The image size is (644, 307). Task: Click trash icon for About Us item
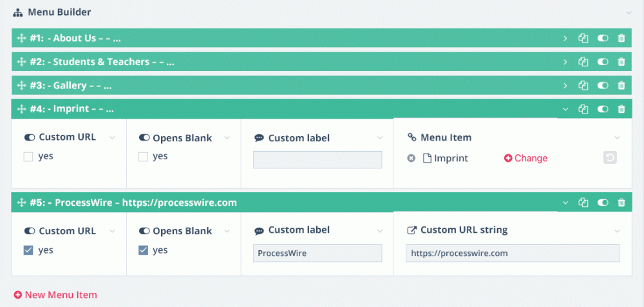[621, 38]
